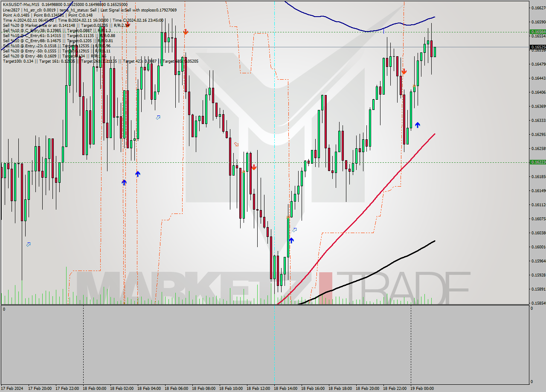Click the '18 Feb 20:00' time label

[367, 388]
